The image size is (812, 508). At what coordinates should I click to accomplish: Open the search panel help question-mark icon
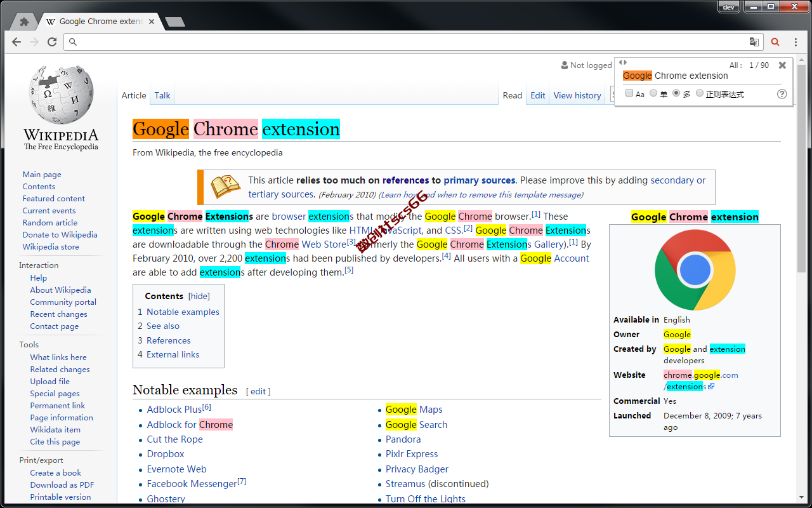(782, 94)
